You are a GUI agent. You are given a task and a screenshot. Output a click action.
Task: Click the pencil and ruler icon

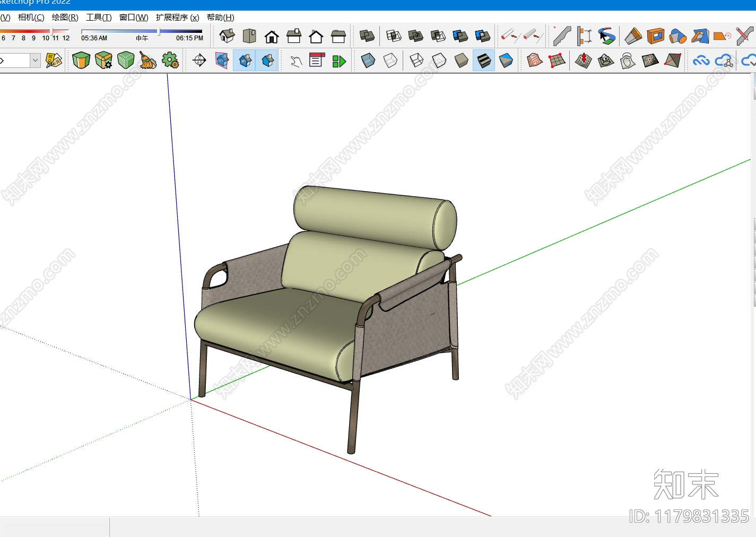tap(745, 36)
